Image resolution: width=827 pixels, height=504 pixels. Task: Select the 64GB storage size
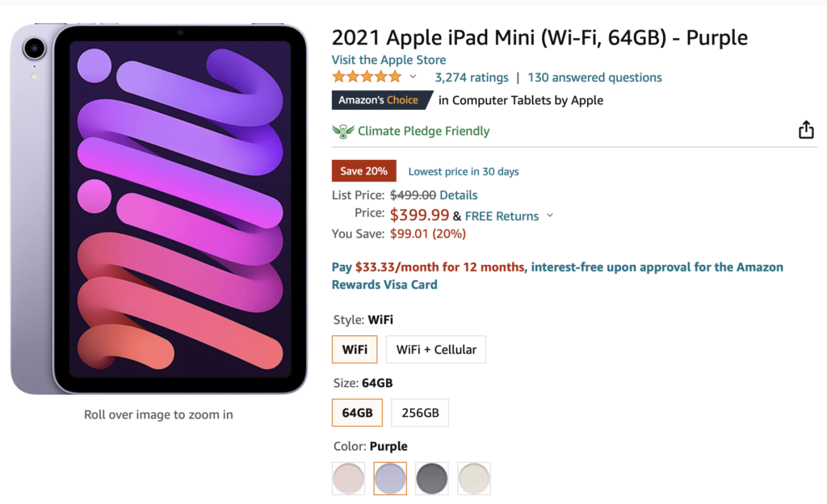point(357,412)
